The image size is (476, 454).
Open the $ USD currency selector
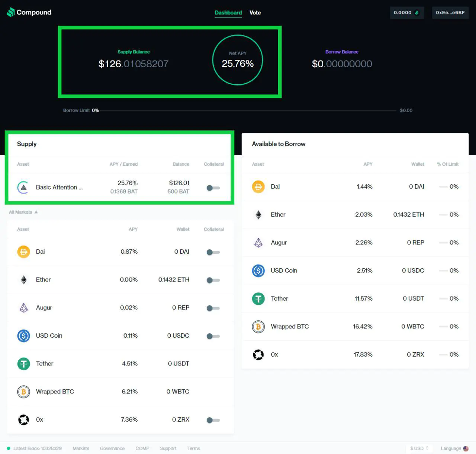click(419, 448)
